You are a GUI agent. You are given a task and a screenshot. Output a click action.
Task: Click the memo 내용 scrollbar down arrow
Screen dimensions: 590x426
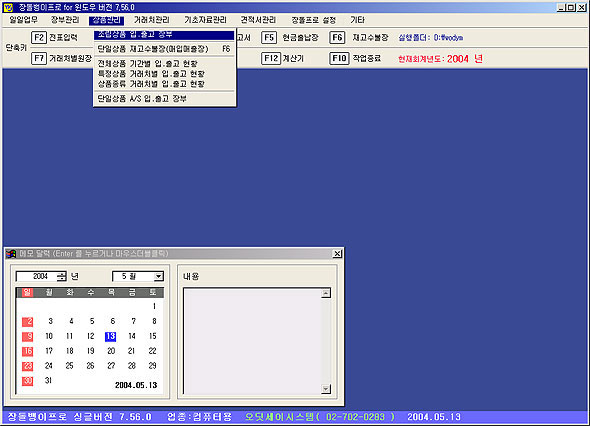pos(326,389)
